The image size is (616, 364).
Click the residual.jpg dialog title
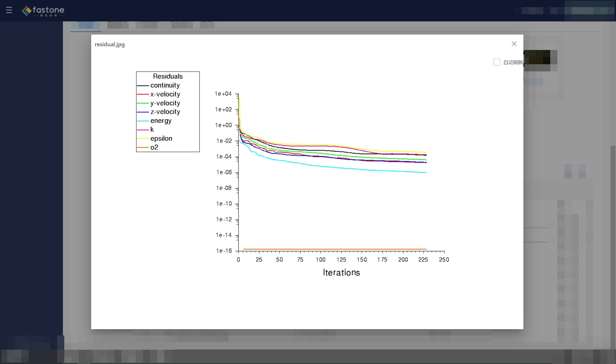pos(110,45)
